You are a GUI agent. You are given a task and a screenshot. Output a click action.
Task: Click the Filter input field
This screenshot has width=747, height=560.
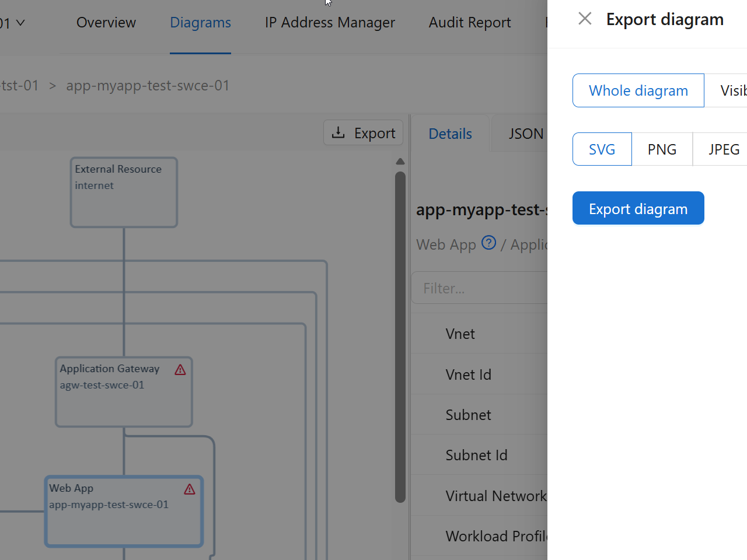(x=479, y=288)
